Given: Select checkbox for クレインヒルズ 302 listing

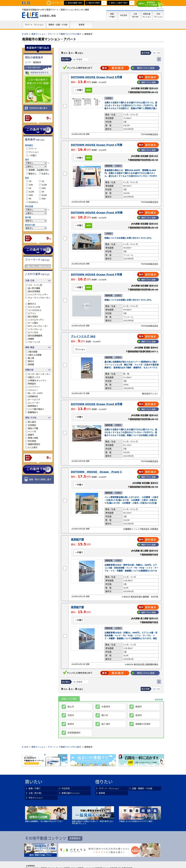Looking at the screenshot, I should (65, 365).
